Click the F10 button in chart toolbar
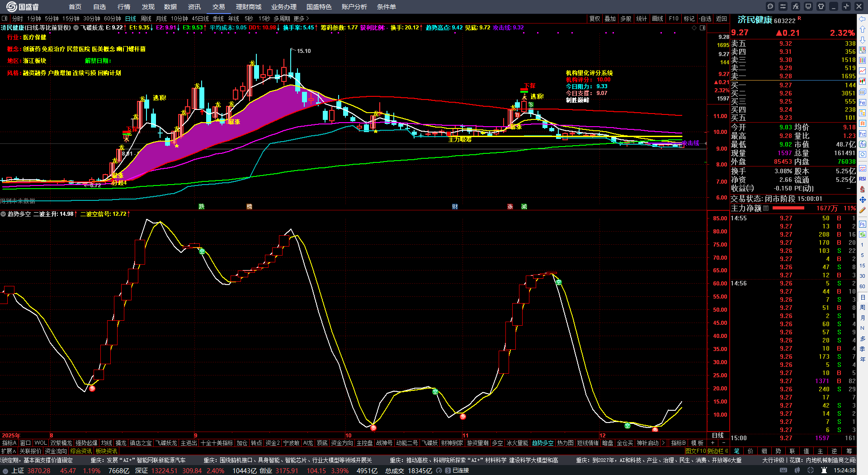This screenshot has height=475, width=868. (x=674, y=19)
